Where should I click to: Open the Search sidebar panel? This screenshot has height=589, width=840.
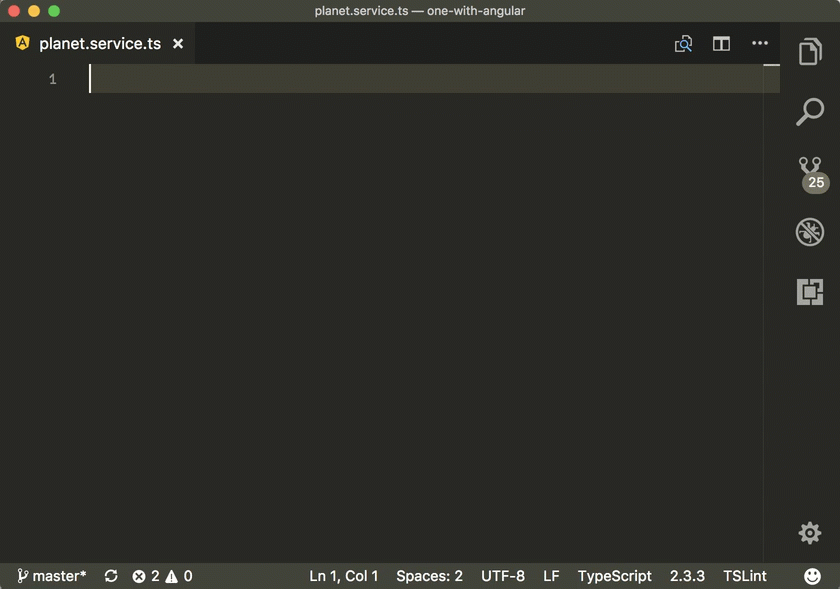coord(810,111)
